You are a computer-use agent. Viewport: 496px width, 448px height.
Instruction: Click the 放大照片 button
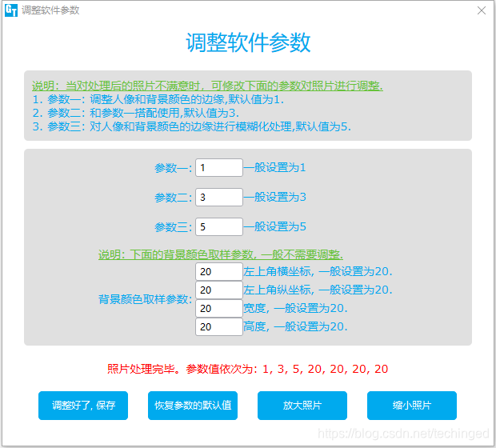click(302, 406)
